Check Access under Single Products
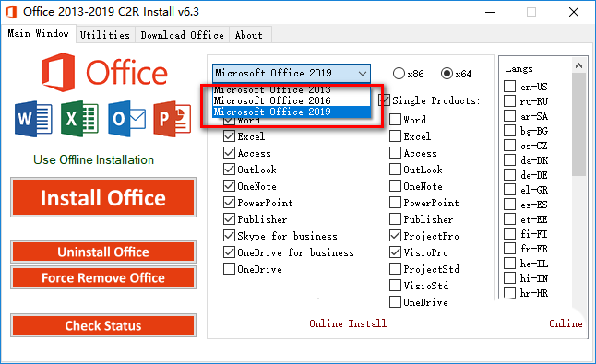Screen dimensions: 596x364 tap(395, 153)
